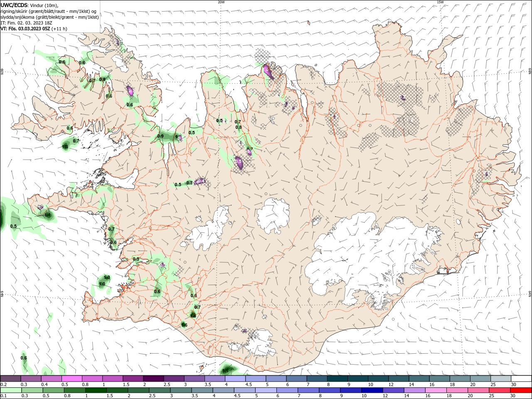Image resolution: width=532 pixels, height=399 pixels.
Task: Click the upper legend swatch starting at 12
Action: (398, 378)
